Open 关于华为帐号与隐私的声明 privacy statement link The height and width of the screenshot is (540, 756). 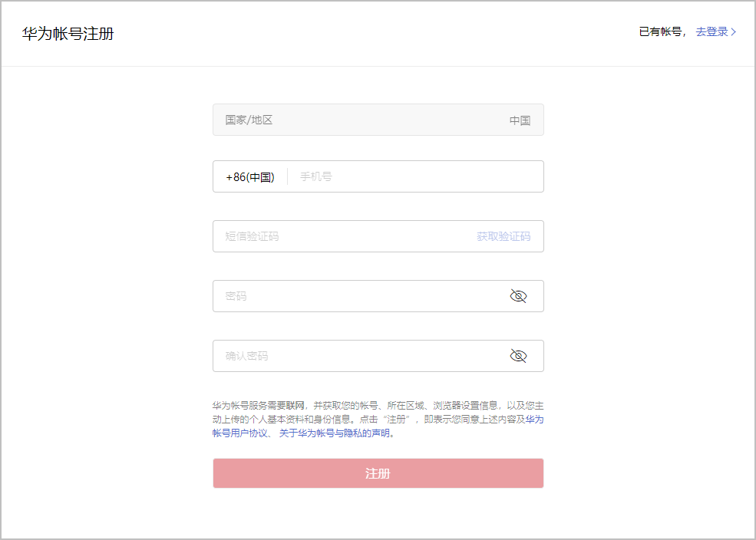[x=334, y=433]
